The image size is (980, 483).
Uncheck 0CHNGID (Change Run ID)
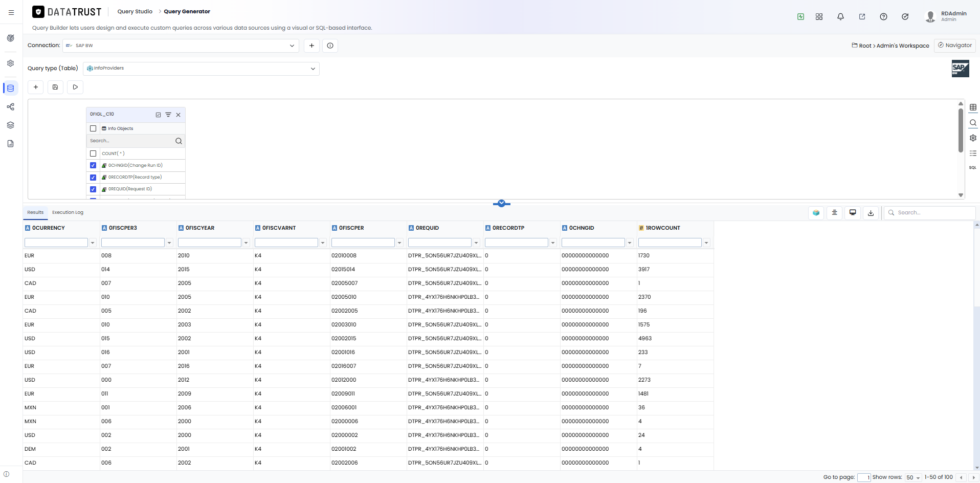pyautogui.click(x=93, y=165)
